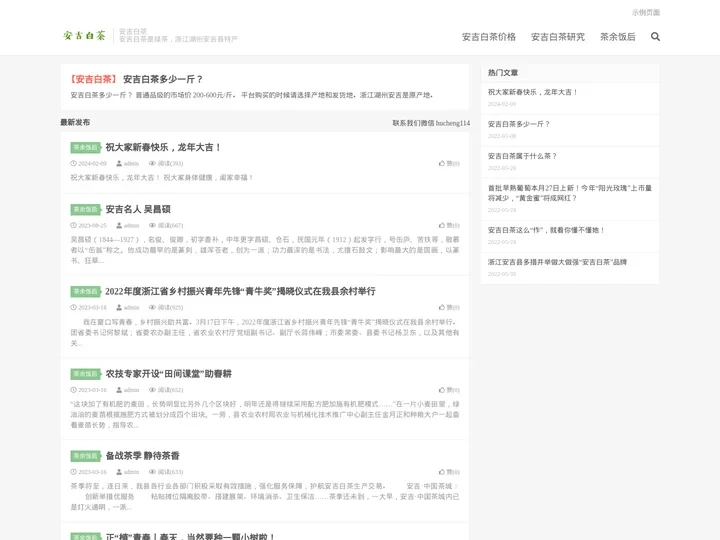Open sidebar article 首批早熟葡萄本月27日上新
Screen dimensions: 720x540
570,193
